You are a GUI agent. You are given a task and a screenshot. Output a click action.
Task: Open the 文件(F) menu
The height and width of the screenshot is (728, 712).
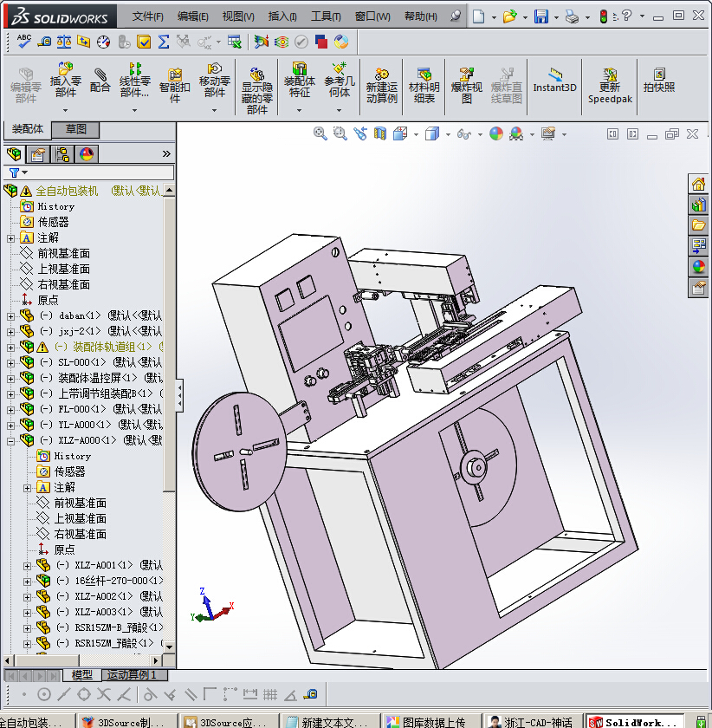pyautogui.click(x=147, y=16)
